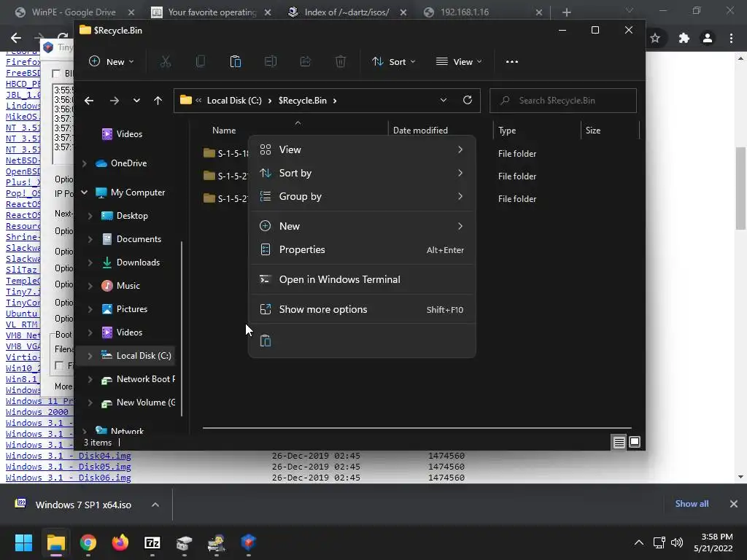Click the Search $Recycle.Bin field
The height and width of the screenshot is (560, 747).
[562, 101]
